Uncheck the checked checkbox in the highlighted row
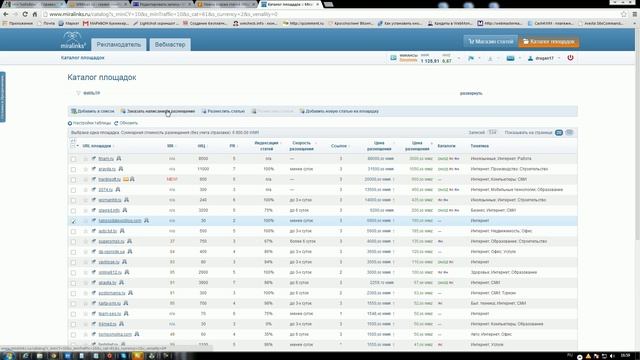This screenshot has height=360, width=640. [x=73, y=221]
